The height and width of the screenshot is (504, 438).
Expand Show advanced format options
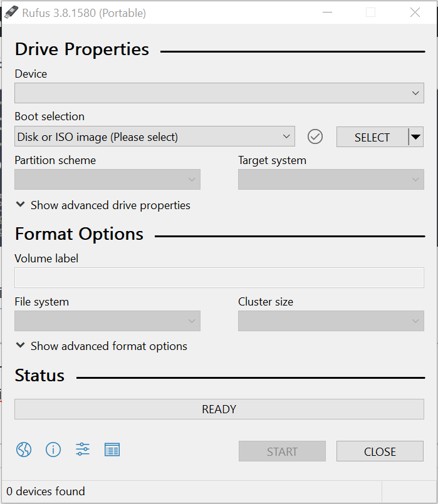tap(102, 346)
